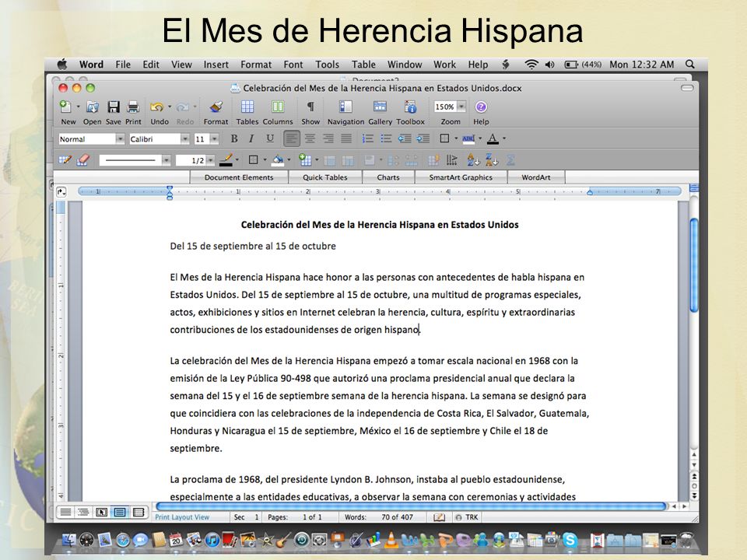The width and height of the screenshot is (747, 560).
Task: Switch to Notebook Layout view button
Action: click(x=139, y=513)
